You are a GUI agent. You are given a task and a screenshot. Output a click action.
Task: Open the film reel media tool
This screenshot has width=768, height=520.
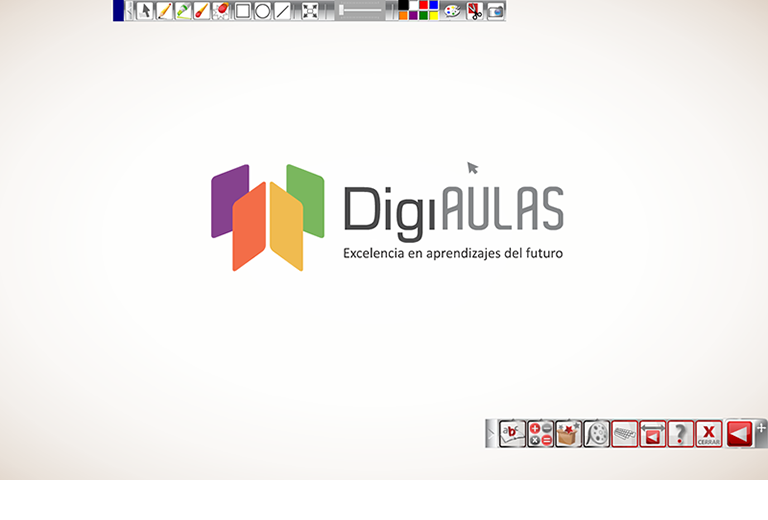(596, 433)
